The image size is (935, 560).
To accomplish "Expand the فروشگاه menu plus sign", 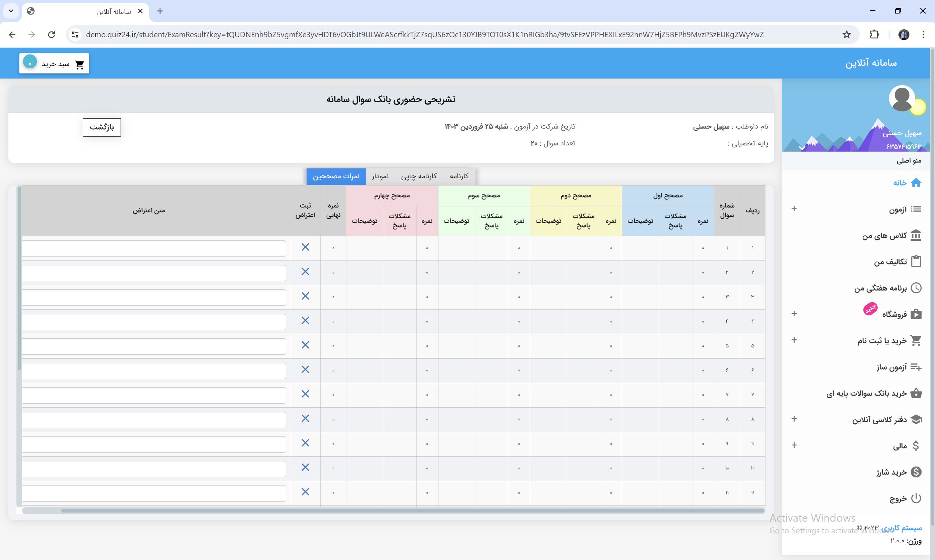I will click(x=794, y=313).
